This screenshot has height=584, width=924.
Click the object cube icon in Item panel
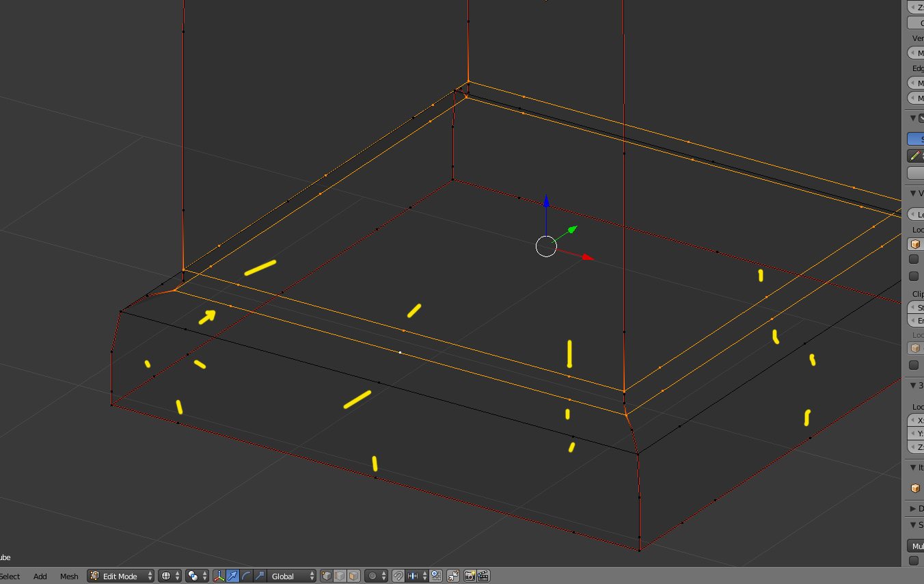click(x=916, y=488)
